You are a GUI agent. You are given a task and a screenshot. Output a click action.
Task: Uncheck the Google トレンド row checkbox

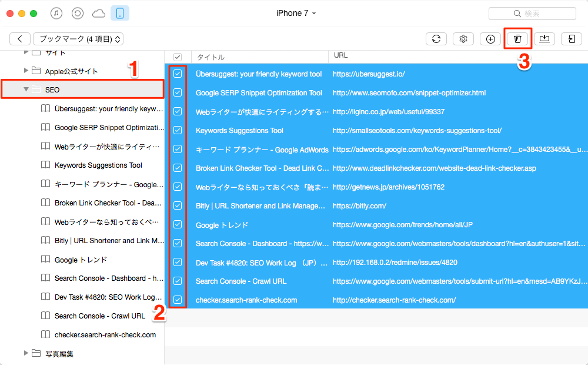[x=178, y=224]
